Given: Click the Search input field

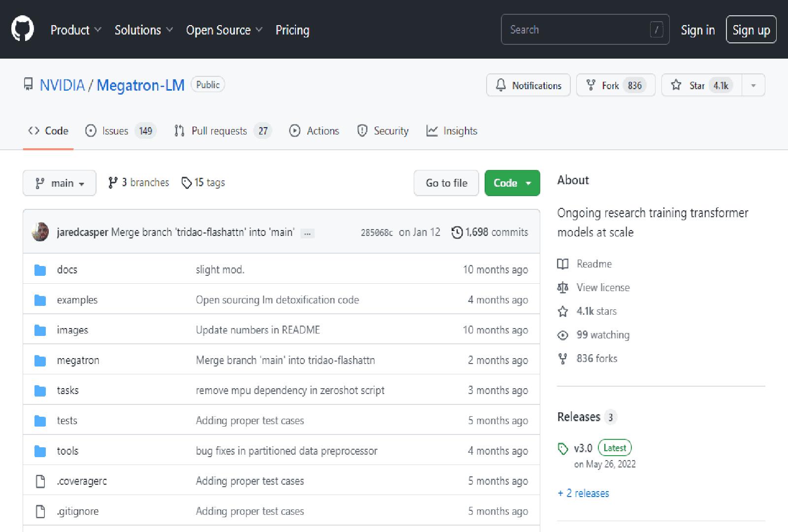Looking at the screenshot, I should click(x=576, y=30).
